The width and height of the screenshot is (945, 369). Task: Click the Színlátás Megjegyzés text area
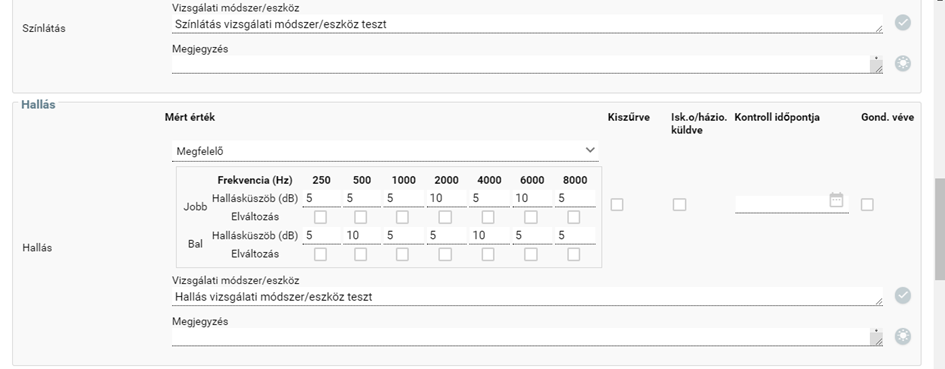(x=527, y=65)
